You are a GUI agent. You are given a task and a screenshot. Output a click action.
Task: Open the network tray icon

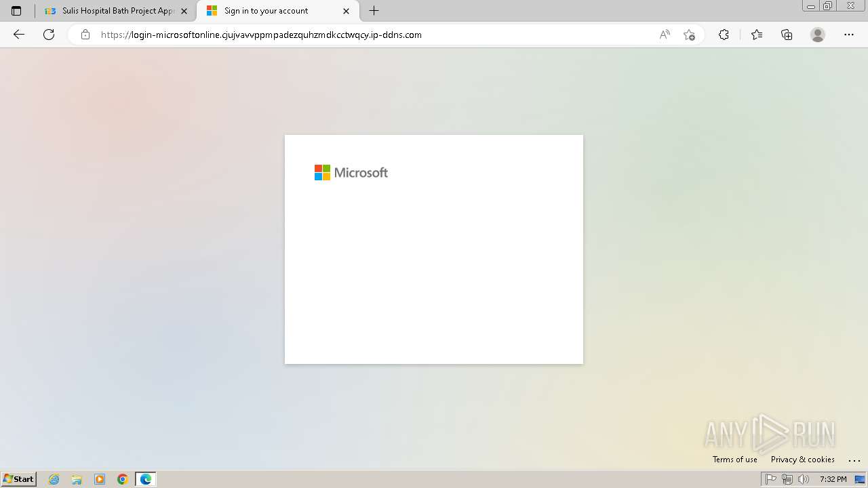point(787,479)
